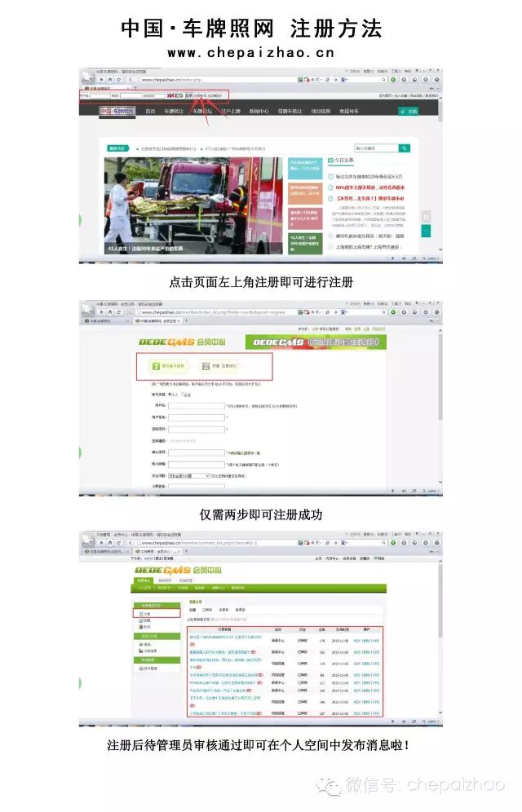Click the 用户名 username input field

[197, 406]
